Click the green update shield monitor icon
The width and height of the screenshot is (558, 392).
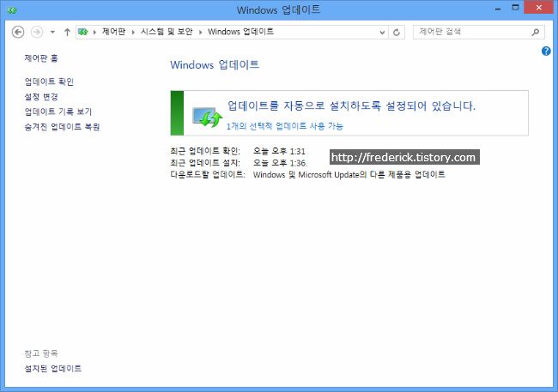point(207,117)
